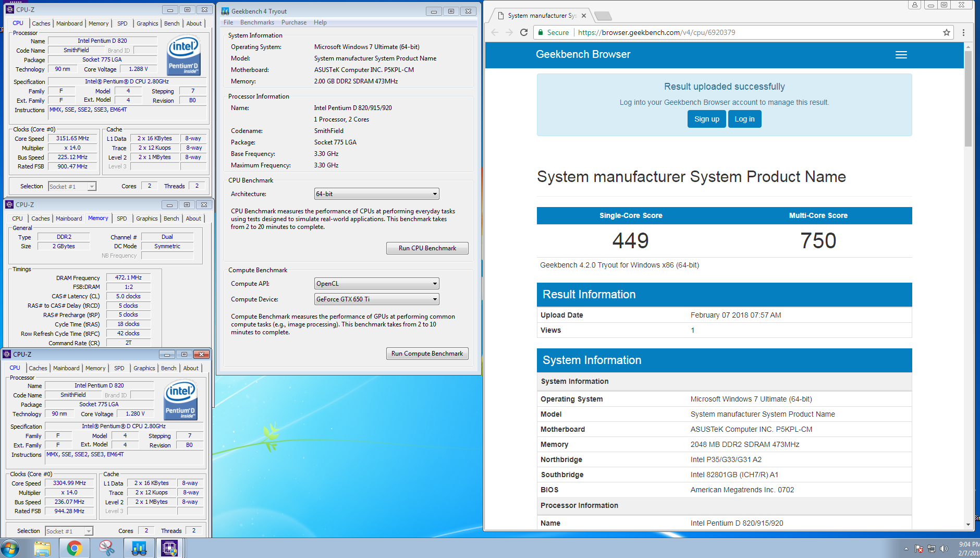980x558 pixels.
Task: Open Chrome three-dot menu
Action: pyautogui.click(x=963, y=32)
